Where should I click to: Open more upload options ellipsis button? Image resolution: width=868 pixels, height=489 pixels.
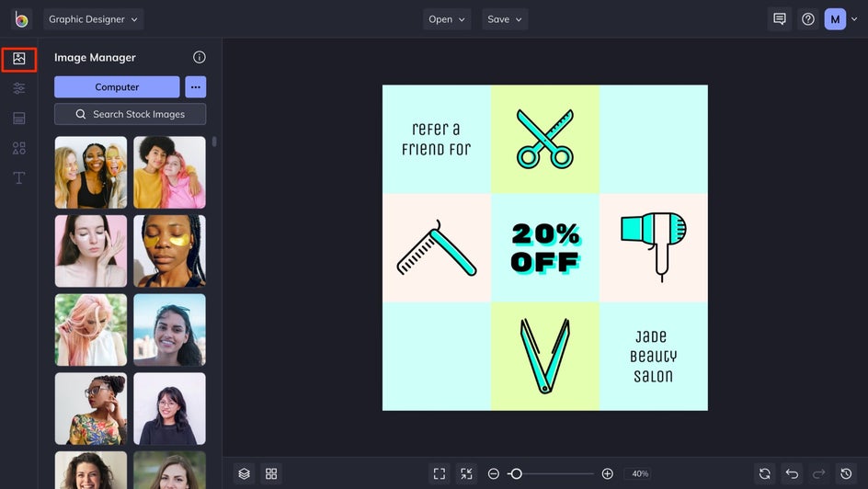point(196,86)
